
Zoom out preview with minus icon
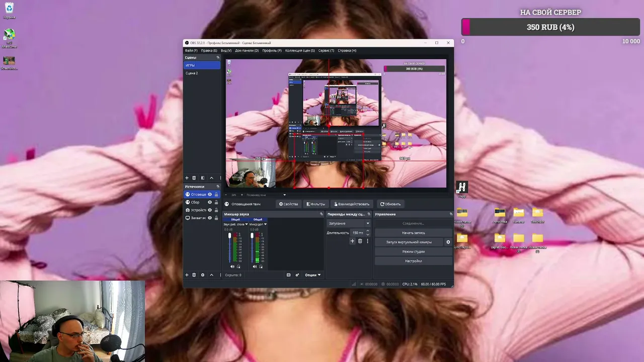(x=226, y=195)
